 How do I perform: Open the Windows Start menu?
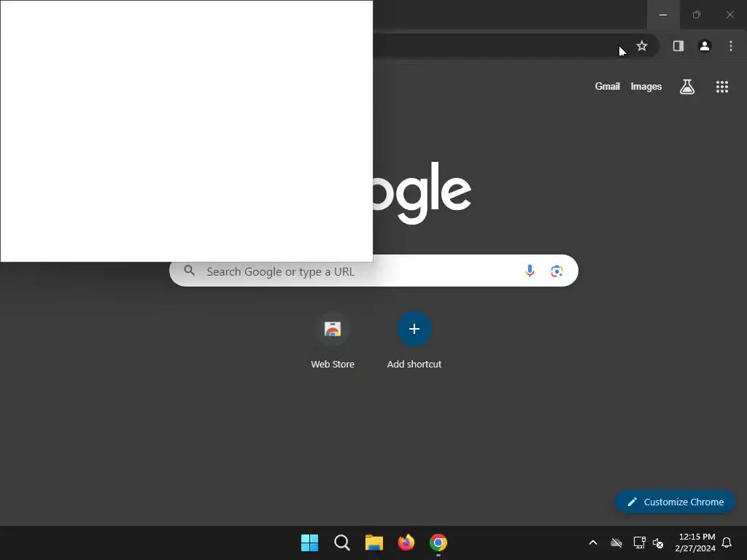click(309, 542)
